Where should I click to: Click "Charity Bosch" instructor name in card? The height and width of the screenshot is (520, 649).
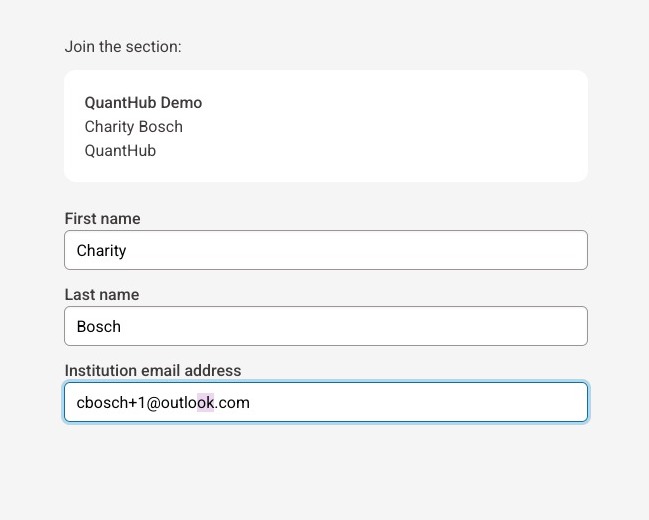click(133, 127)
